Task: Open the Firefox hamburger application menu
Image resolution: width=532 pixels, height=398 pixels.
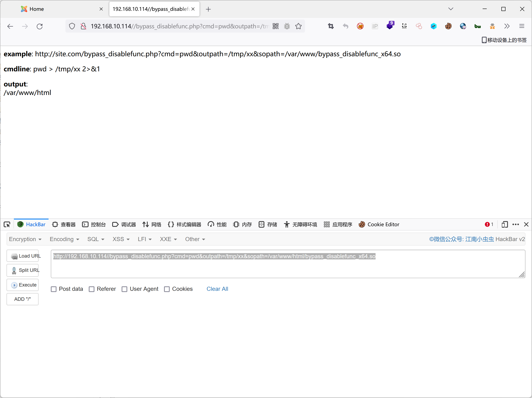Action: click(521, 26)
